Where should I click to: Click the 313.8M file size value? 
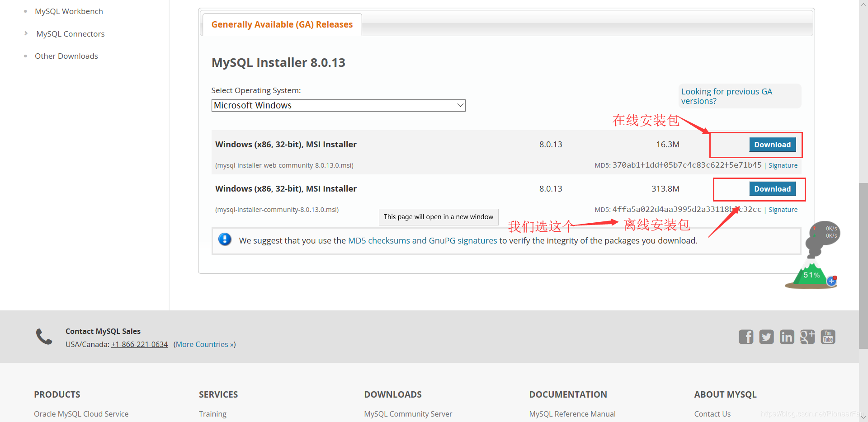[665, 189]
